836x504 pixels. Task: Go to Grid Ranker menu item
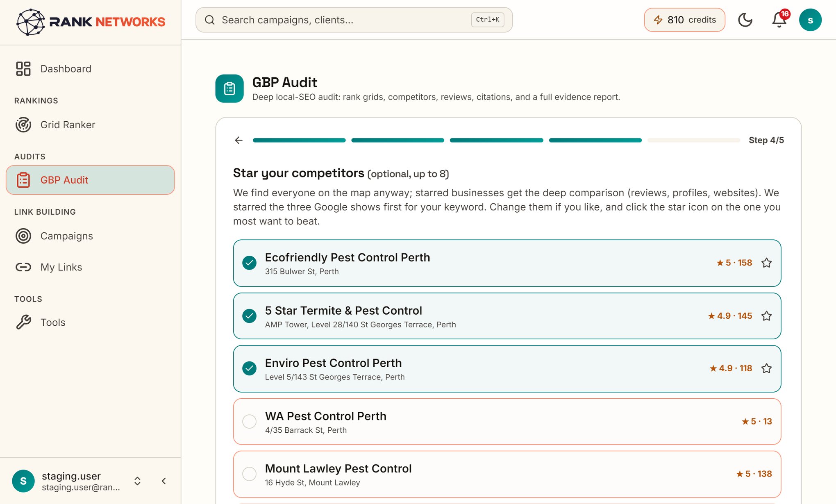pos(90,125)
